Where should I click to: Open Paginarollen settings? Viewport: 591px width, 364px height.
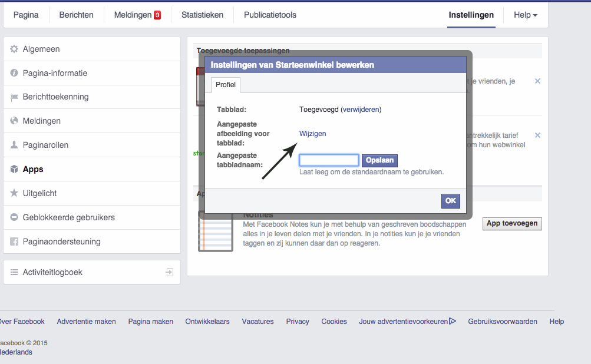point(92,145)
